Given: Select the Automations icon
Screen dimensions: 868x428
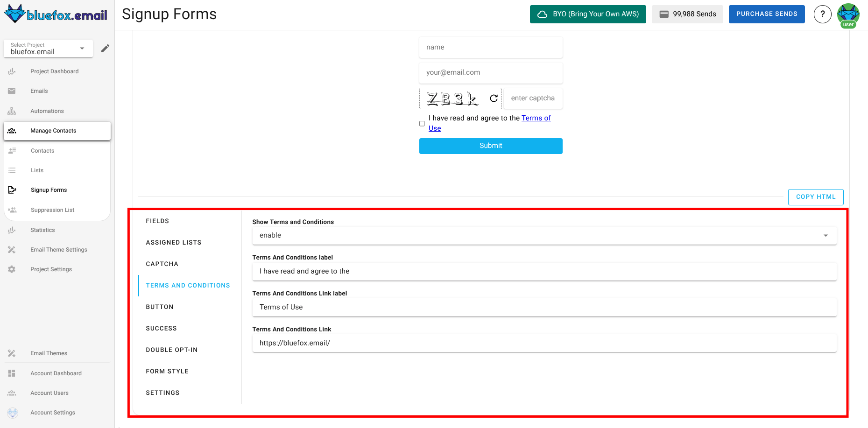Looking at the screenshot, I should (x=12, y=111).
